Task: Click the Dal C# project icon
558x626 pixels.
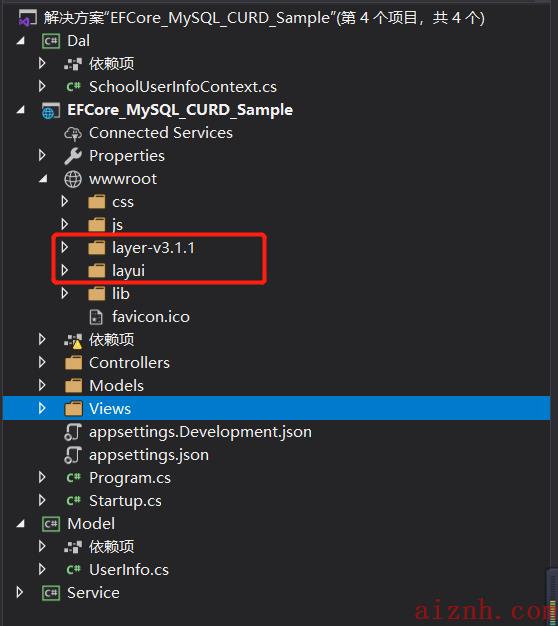Action: [51, 41]
